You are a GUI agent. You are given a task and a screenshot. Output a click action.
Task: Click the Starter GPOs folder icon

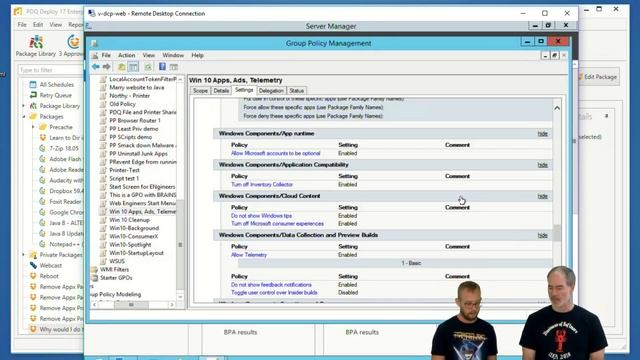[x=94, y=278]
